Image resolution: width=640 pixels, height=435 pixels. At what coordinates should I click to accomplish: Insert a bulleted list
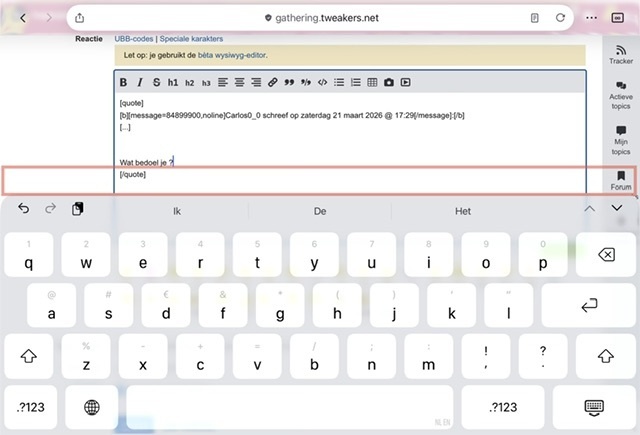339,82
